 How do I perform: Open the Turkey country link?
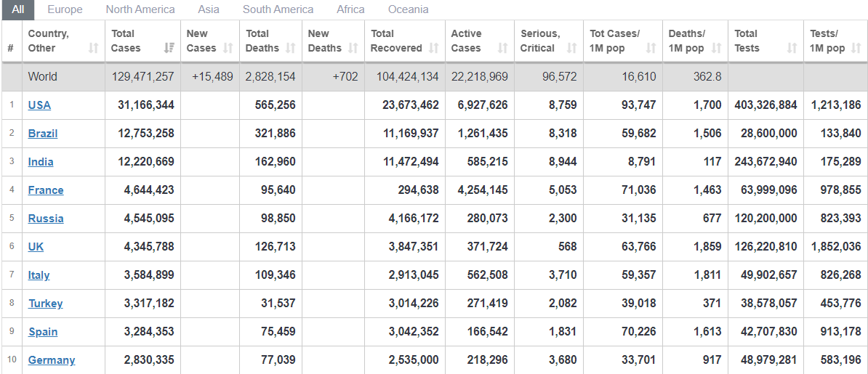[45, 303]
